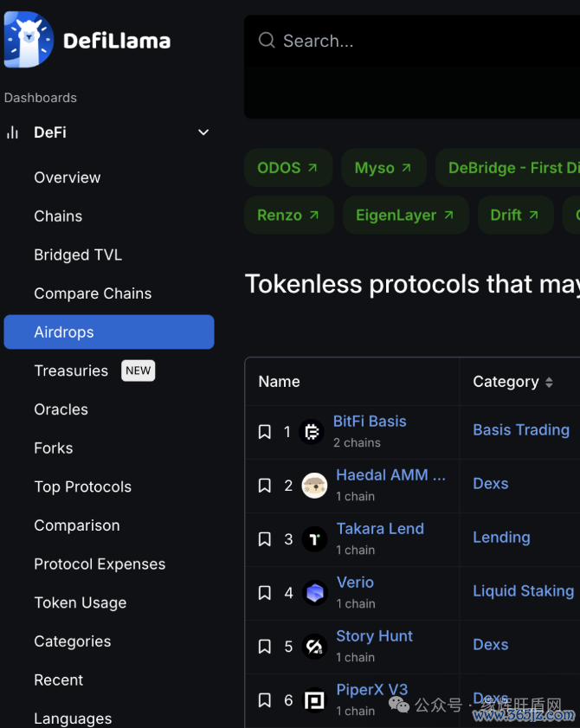
Task: Open Top Protocols
Action: point(82,486)
